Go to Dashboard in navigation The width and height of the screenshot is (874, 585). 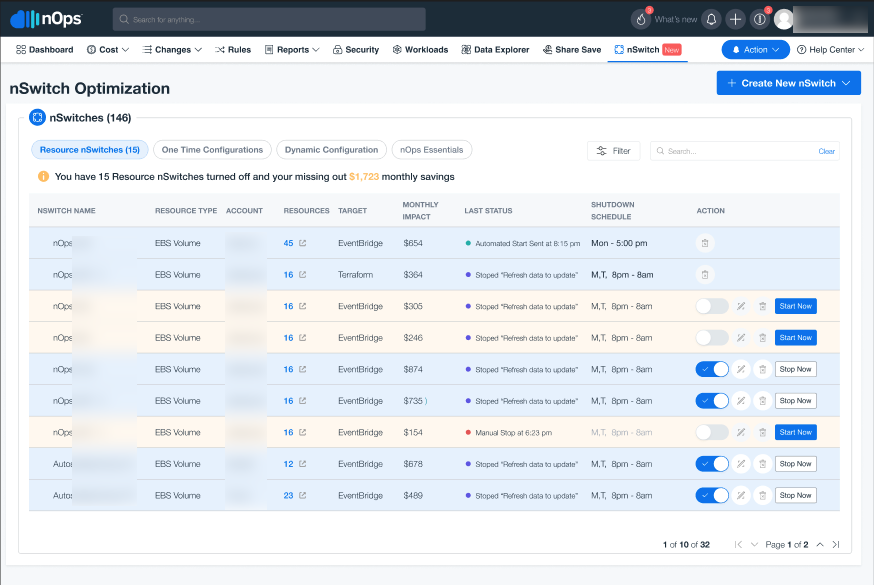[x=45, y=50]
